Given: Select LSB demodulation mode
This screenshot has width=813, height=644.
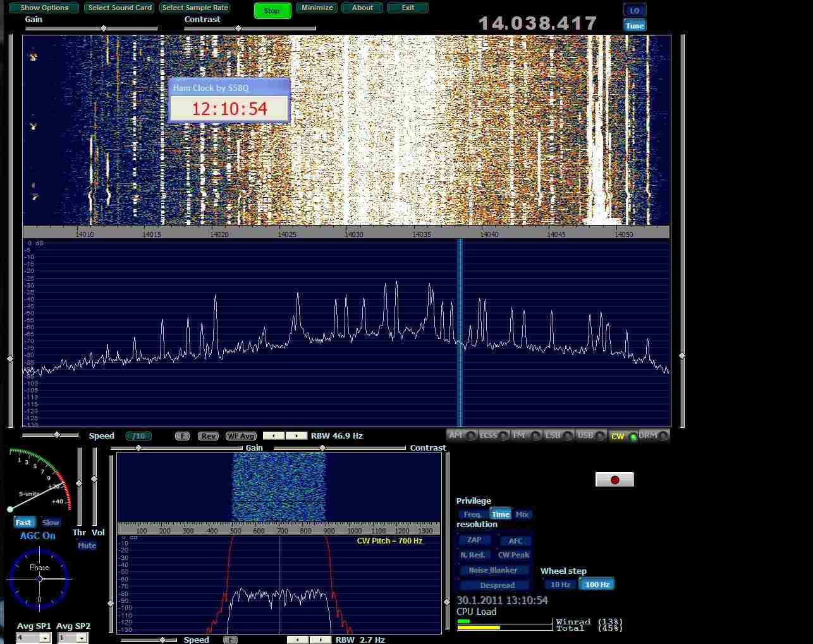Looking at the screenshot, I should [553, 435].
